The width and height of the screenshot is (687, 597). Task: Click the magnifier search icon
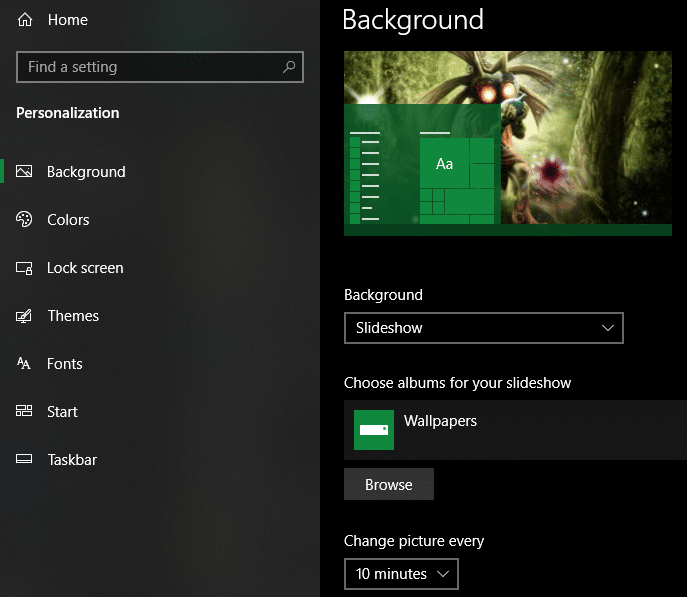pos(289,67)
